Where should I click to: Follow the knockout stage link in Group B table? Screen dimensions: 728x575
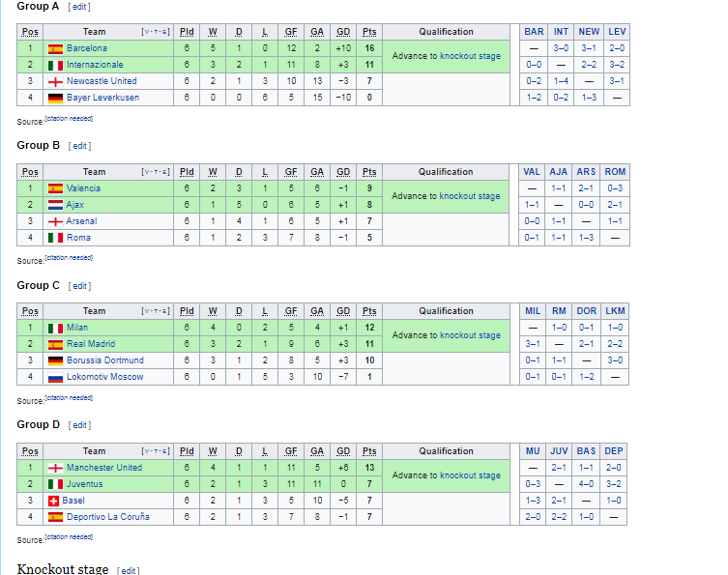[470, 196]
